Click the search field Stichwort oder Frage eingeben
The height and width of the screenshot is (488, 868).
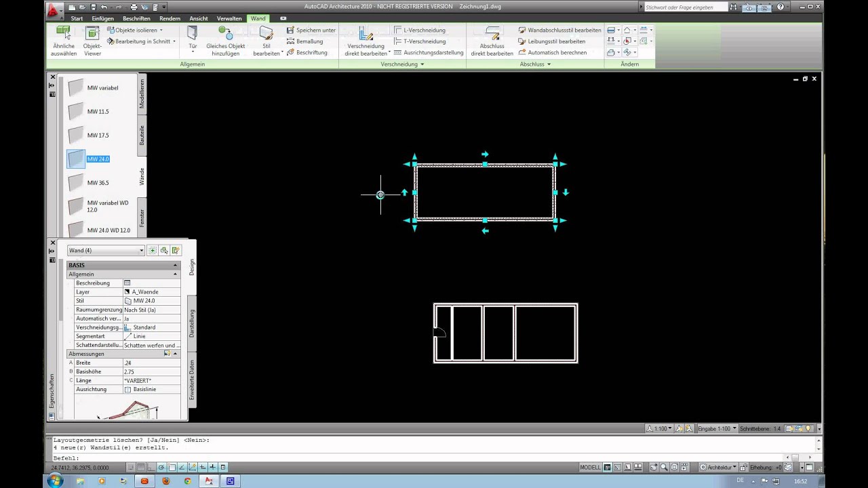tap(685, 7)
